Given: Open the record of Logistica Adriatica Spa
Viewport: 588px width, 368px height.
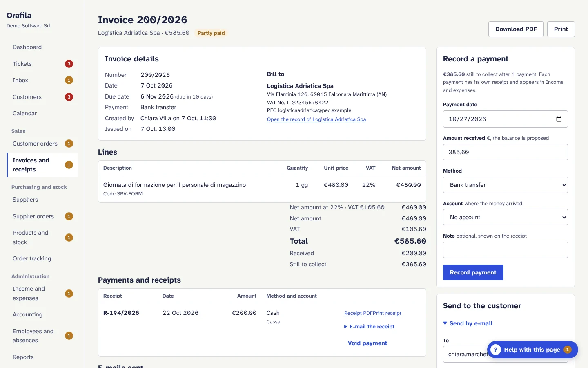Looking at the screenshot, I should [316, 119].
